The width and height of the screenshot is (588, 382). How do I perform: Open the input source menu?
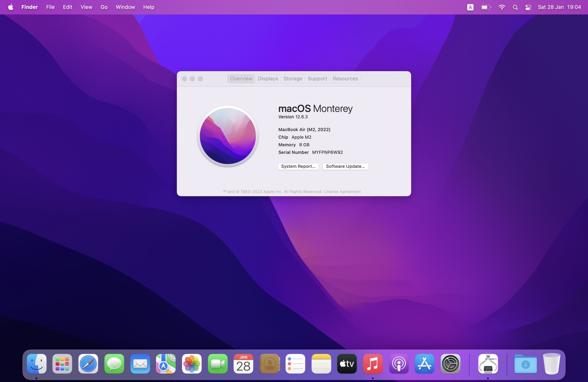tap(470, 7)
